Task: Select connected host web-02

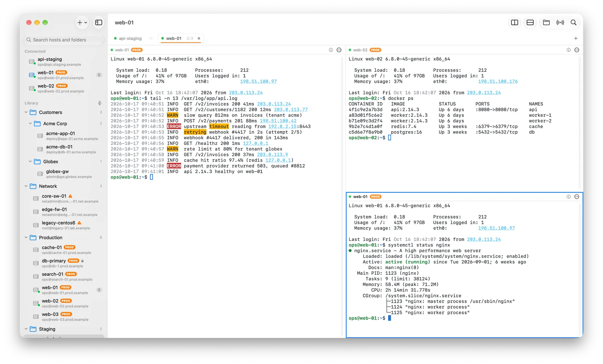Action: (64, 88)
